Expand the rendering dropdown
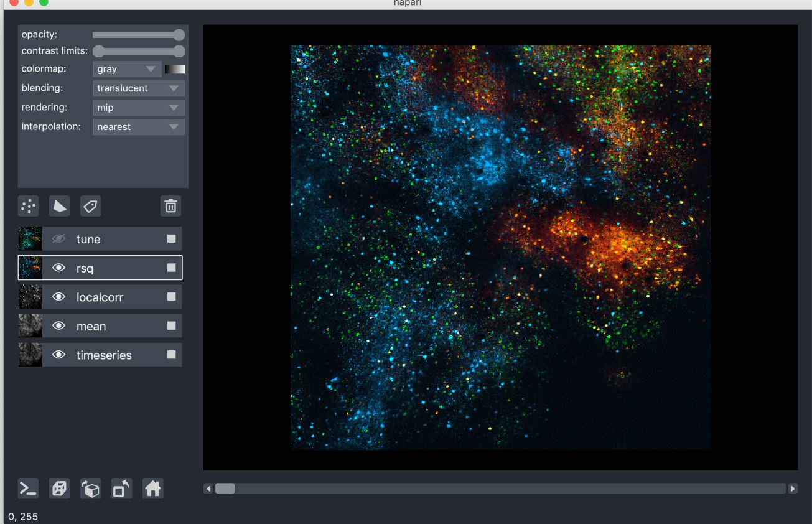The image size is (812, 524). (x=138, y=108)
